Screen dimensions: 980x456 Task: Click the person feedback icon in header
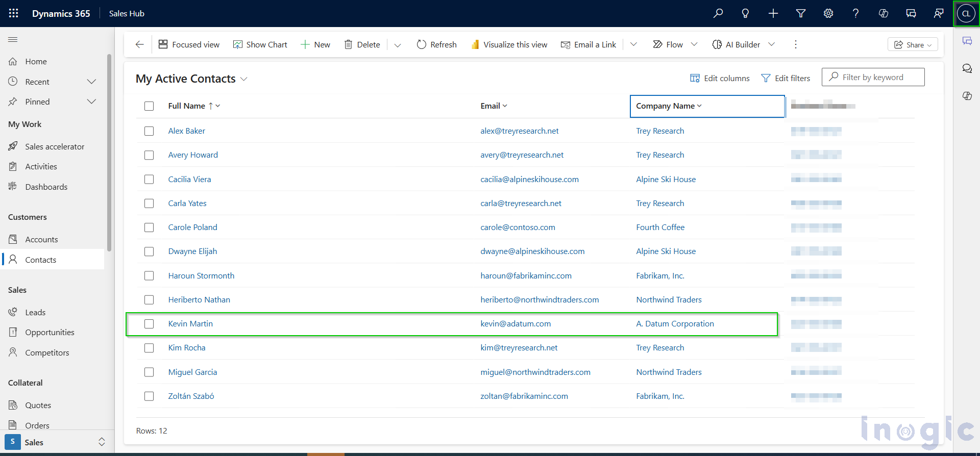[939, 13]
